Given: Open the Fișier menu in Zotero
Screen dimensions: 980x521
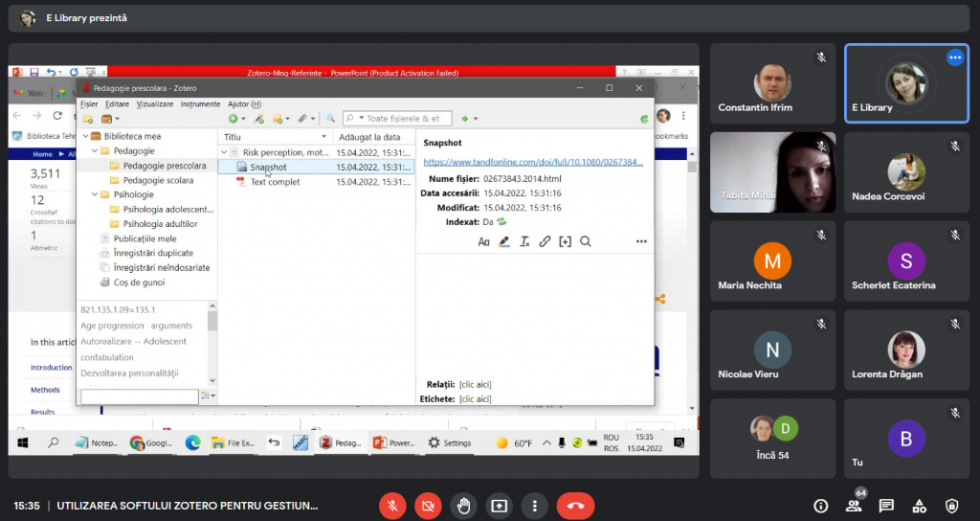Looking at the screenshot, I should point(89,103).
